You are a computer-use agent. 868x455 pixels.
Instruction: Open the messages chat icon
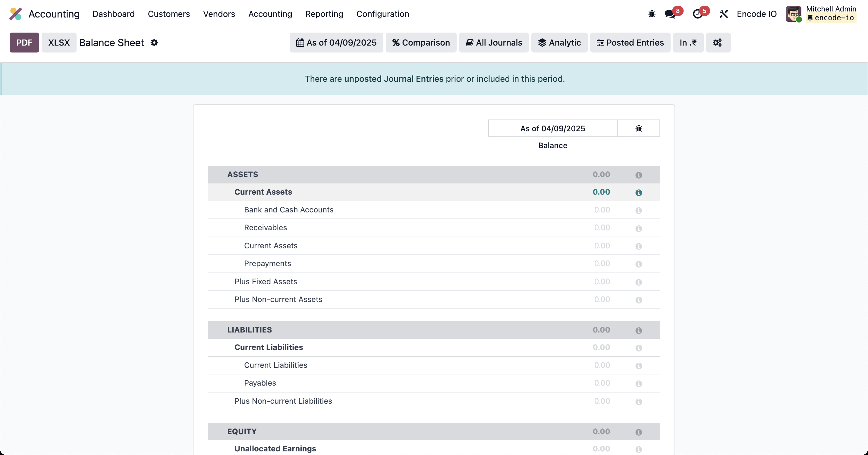pyautogui.click(x=669, y=14)
